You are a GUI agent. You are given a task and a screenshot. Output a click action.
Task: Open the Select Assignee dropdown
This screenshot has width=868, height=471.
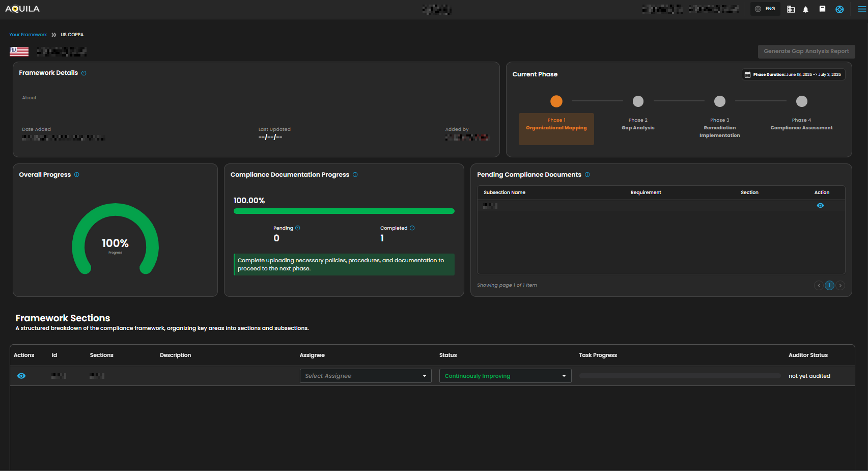(x=365, y=376)
